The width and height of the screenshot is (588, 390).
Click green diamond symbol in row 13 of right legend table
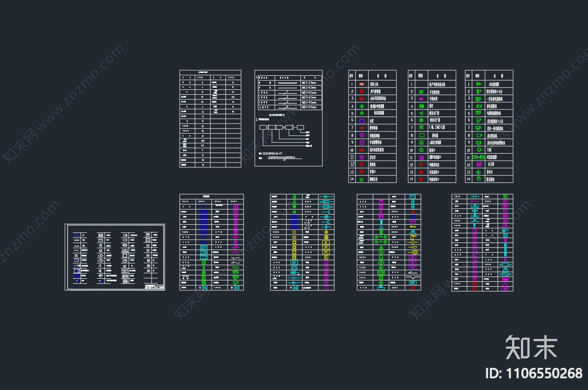[x=478, y=172]
